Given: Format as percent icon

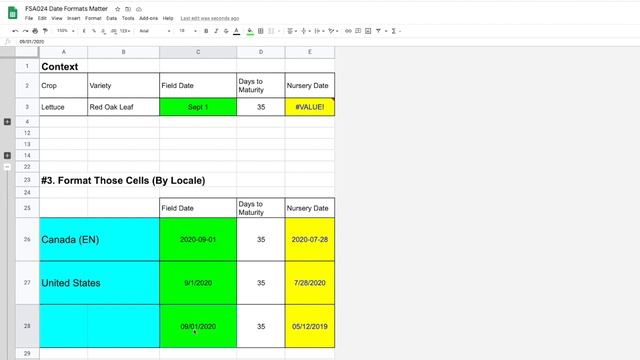Looking at the screenshot, I should (x=94, y=31).
